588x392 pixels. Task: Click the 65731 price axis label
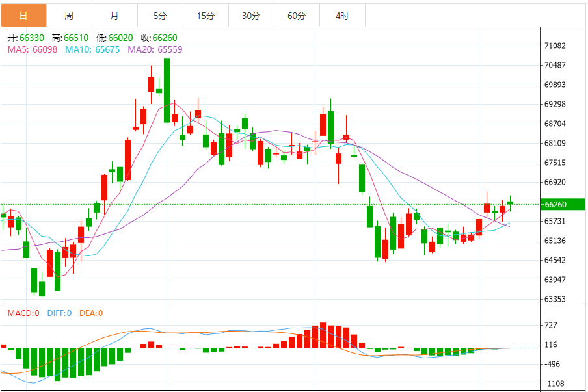(x=555, y=221)
